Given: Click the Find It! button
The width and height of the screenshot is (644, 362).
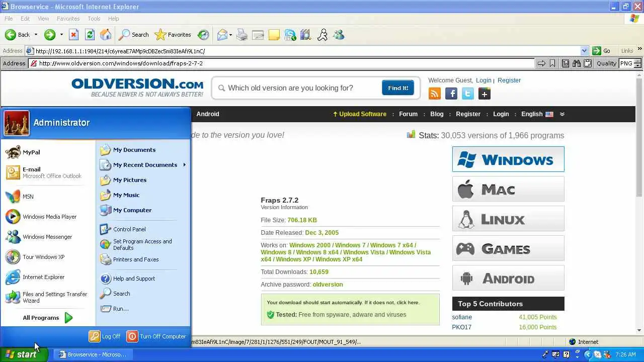Looking at the screenshot, I should (x=398, y=88).
